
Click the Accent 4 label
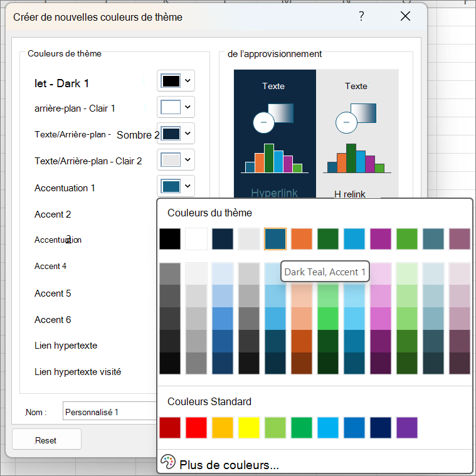50,267
